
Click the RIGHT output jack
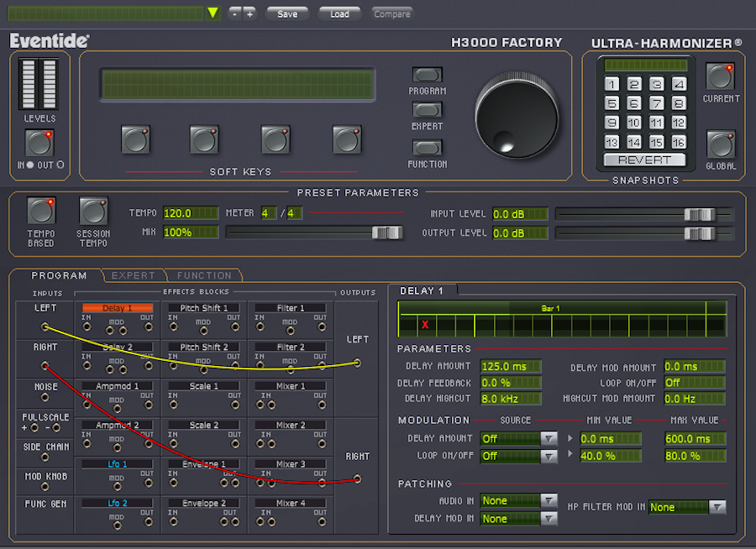357,478
